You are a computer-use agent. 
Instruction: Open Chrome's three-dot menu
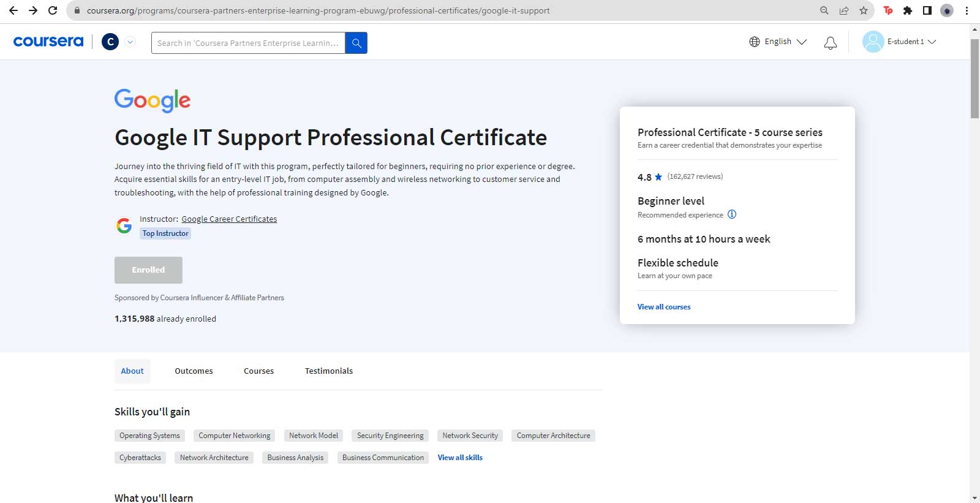967,10
